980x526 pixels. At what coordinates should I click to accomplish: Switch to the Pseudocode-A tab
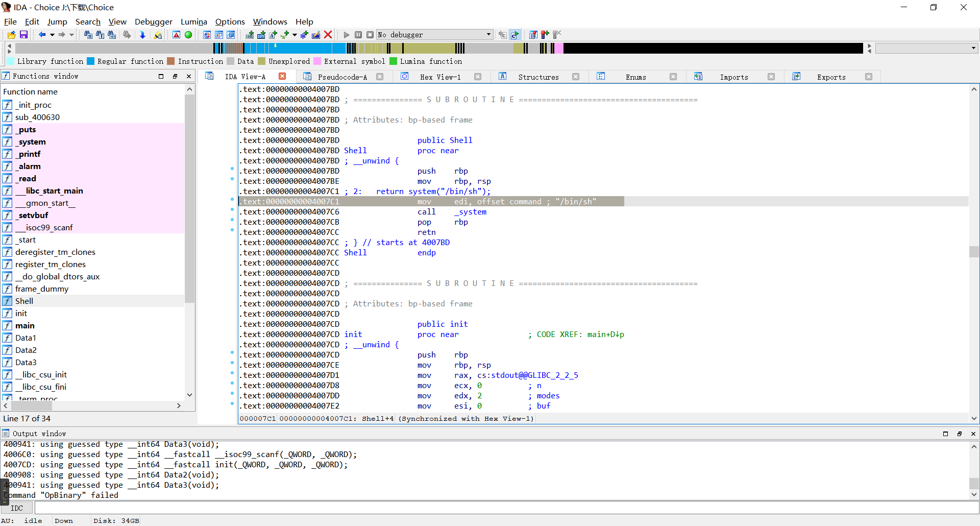point(342,77)
